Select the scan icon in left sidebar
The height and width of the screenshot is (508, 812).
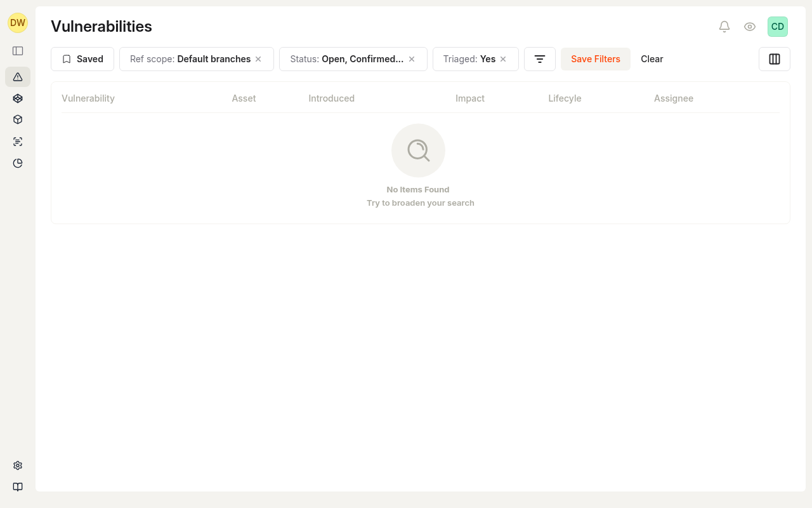click(x=17, y=141)
